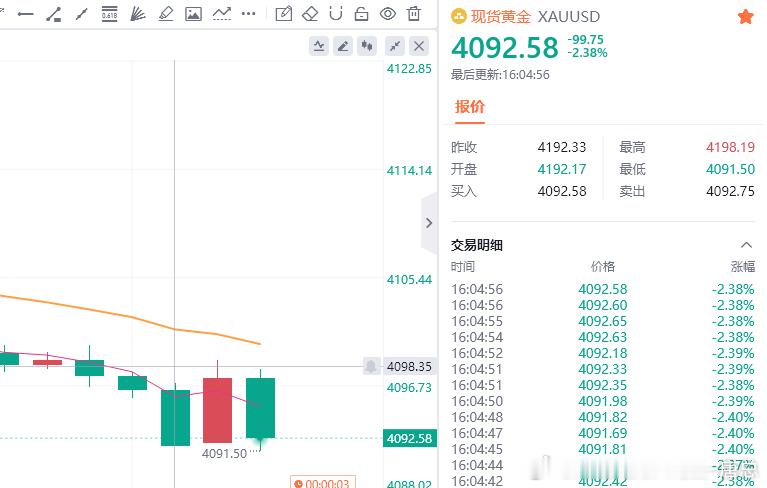Click trade row price 4092.35
The image size is (767, 488).
pyautogui.click(x=603, y=385)
